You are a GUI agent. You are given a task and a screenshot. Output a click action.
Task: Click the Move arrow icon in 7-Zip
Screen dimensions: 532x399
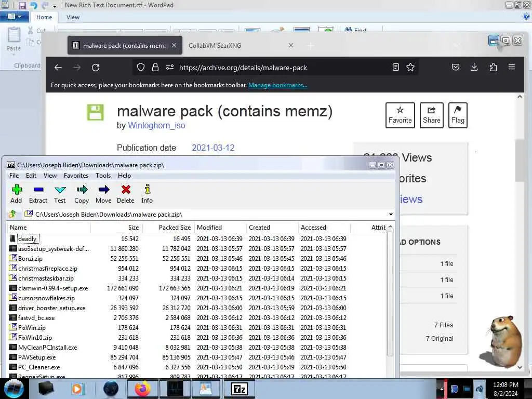[103, 194]
